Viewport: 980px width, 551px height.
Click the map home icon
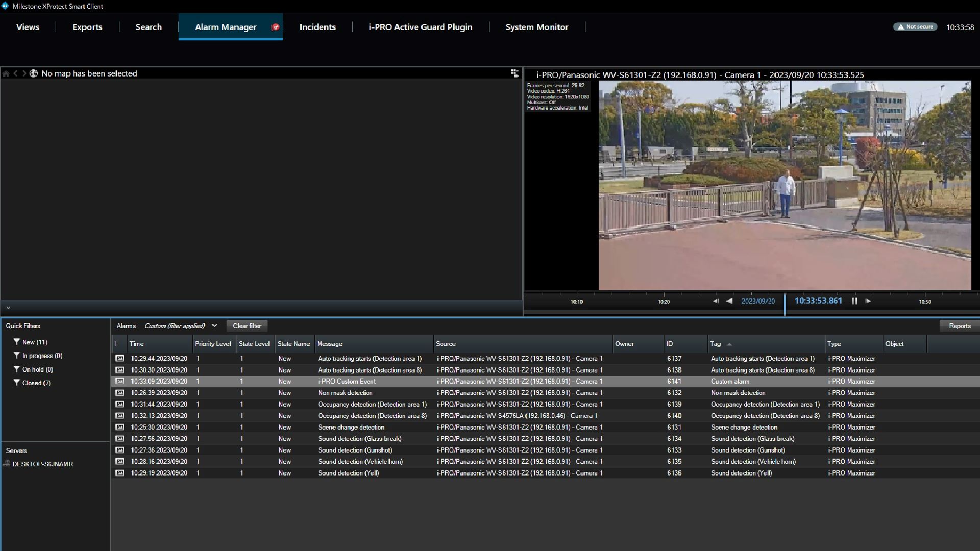click(6, 73)
